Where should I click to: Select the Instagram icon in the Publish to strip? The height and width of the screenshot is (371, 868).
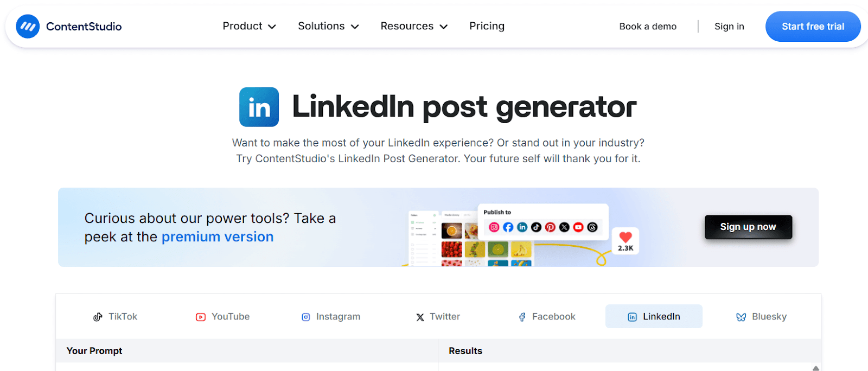click(x=494, y=227)
